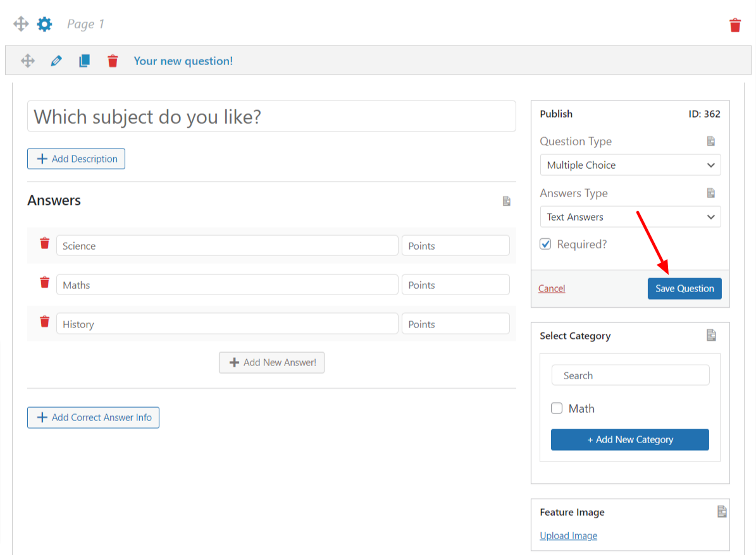
Task: Click the Your new question! title
Action: 183,61
